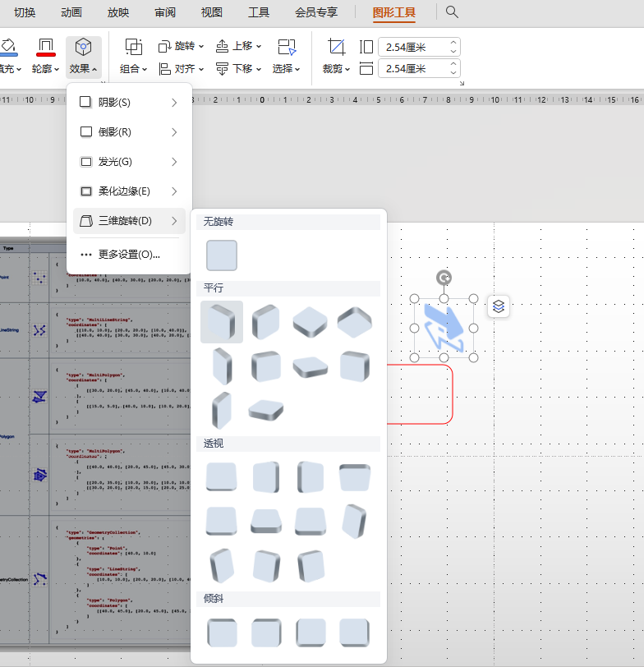Click the 组合 group icon
Screen dimensions: 644x667
pos(134,47)
